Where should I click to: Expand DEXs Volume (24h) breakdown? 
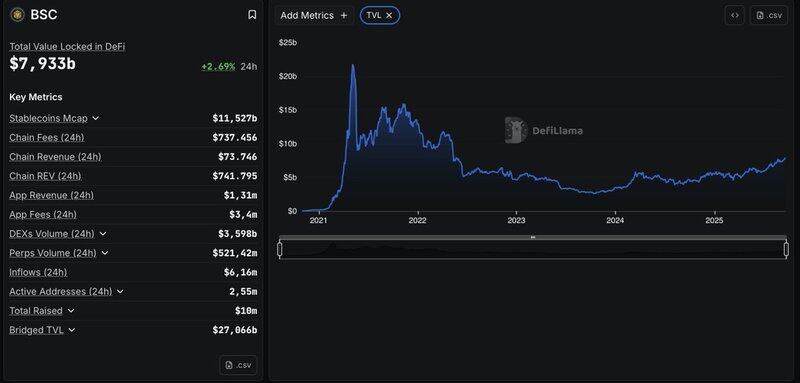tap(103, 234)
